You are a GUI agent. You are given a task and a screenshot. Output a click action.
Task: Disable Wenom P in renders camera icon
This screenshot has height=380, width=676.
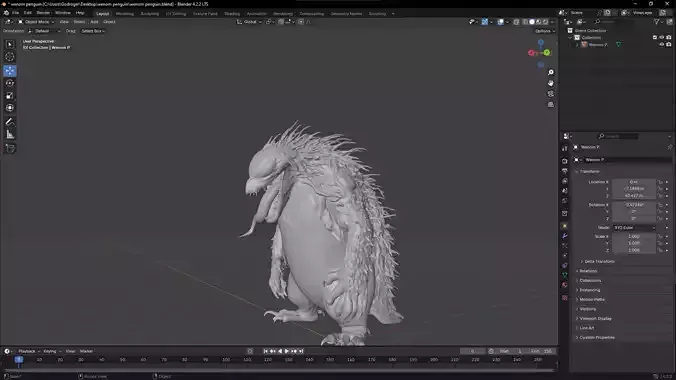669,44
